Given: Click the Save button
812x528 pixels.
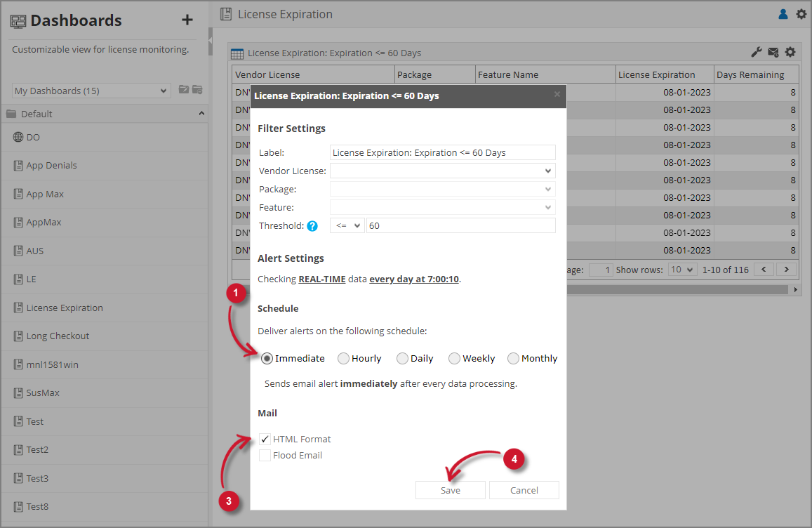Looking at the screenshot, I should (450, 490).
